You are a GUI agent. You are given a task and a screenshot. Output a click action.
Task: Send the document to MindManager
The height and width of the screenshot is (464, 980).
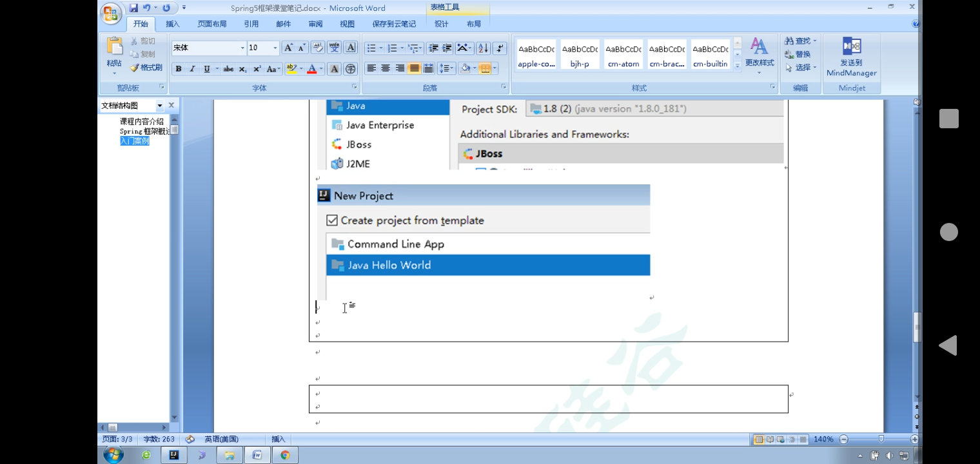pyautogui.click(x=852, y=57)
